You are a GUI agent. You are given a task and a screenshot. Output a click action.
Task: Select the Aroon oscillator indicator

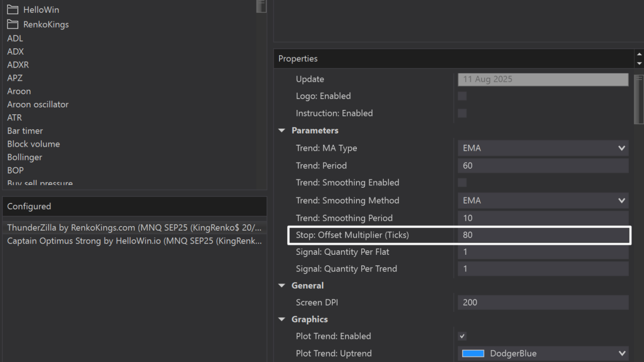(38, 105)
